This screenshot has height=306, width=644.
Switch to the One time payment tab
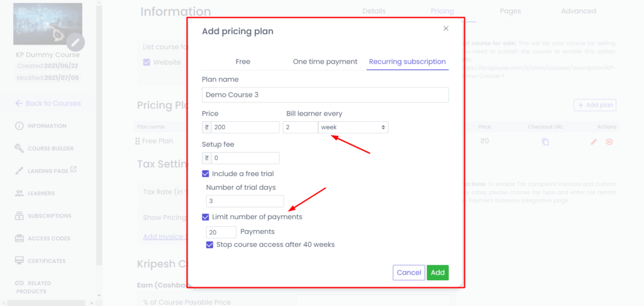pos(325,62)
